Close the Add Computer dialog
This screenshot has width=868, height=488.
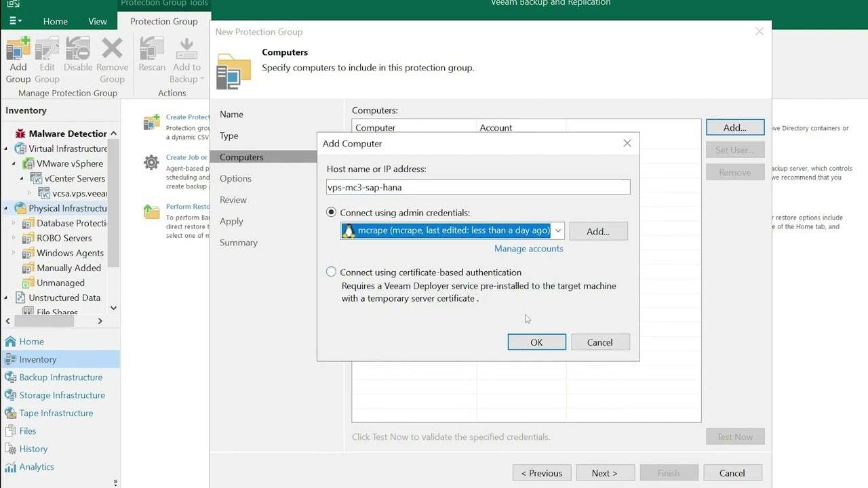click(627, 143)
